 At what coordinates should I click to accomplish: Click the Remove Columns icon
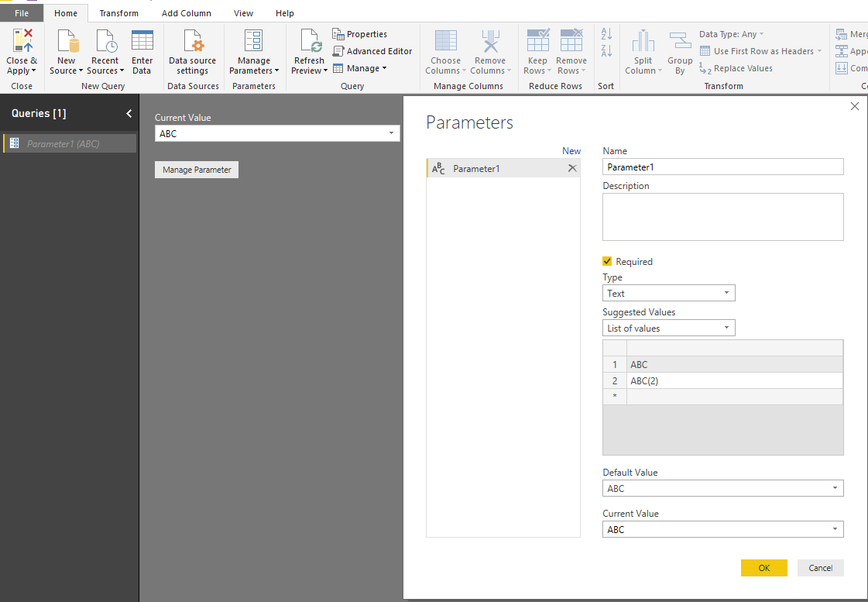[490, 41]
